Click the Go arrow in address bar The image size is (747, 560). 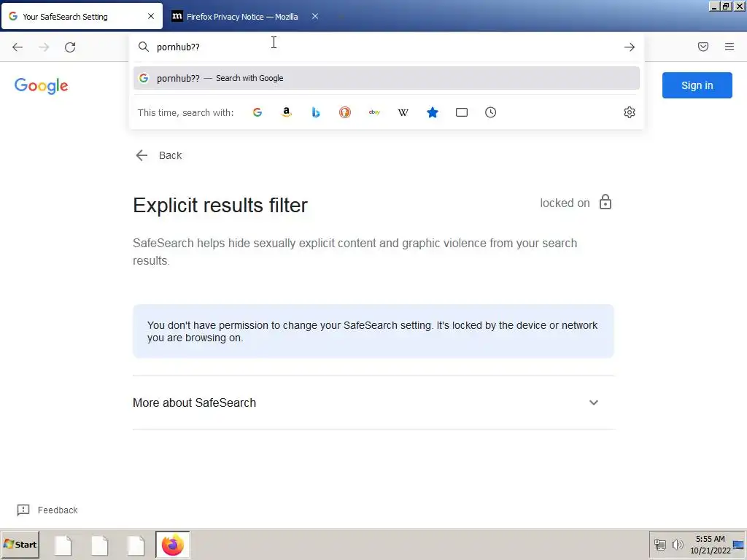630,47
